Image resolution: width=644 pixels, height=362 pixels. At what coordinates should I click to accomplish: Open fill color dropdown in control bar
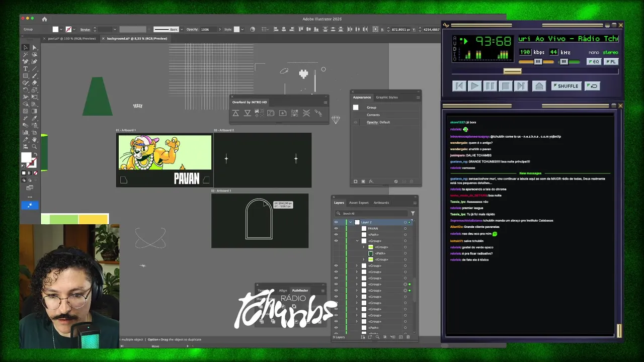pyautogui.click(x=61, y=29)
